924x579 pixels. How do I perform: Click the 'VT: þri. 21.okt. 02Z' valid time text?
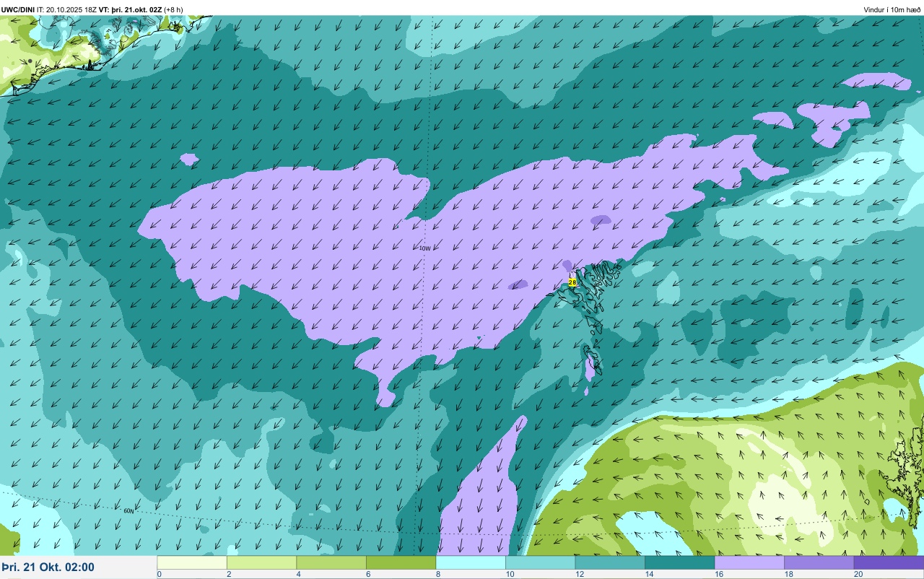(x=131, y=9)
